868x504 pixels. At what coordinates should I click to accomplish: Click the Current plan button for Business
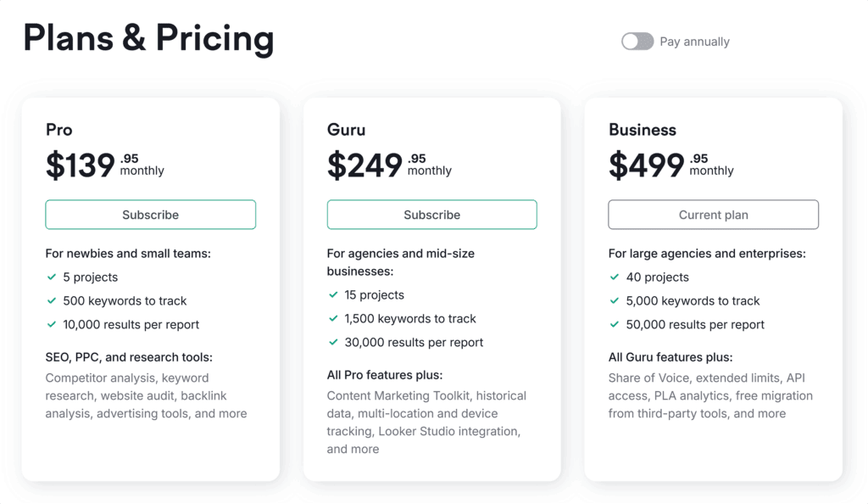tap(713, 215)
